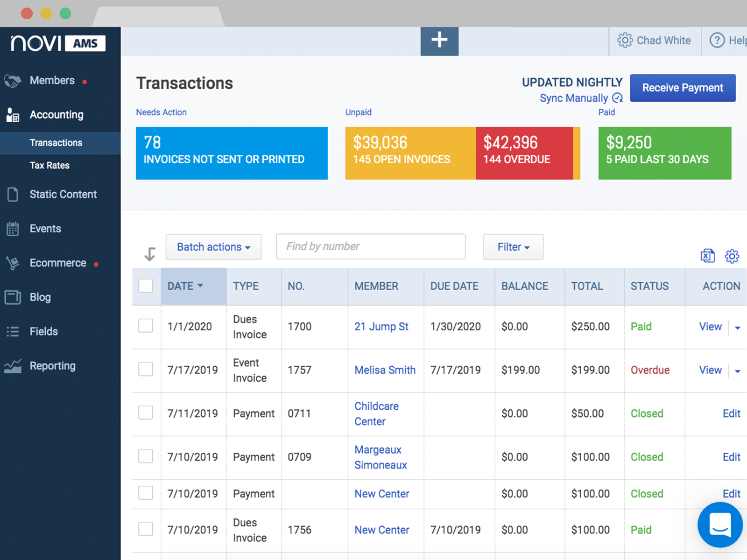Open the Childcare Center member link
This screenshot has height=560, width=747.
[376, 414]
